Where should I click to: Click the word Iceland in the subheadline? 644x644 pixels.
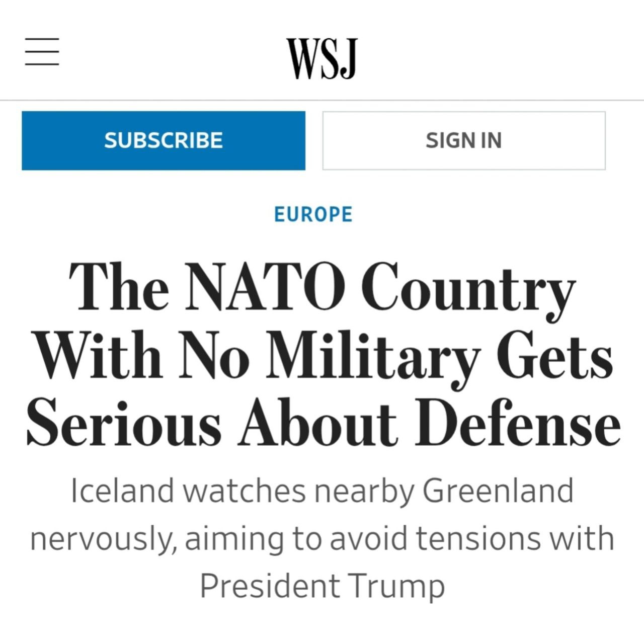tap(122, 491)
